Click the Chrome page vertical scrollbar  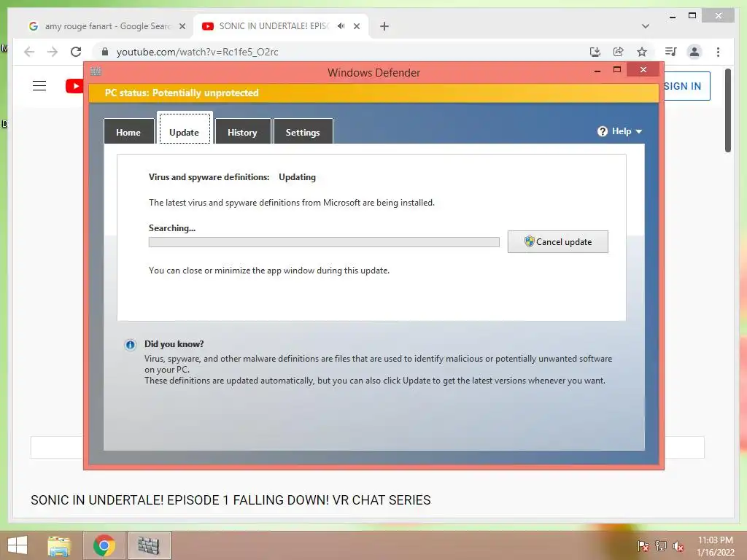[727, 111]
